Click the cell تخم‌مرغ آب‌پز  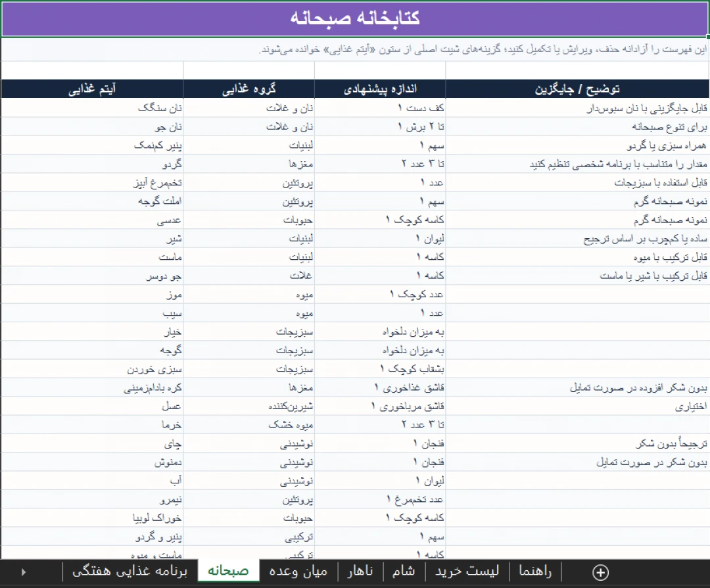[x=93, y=183]
